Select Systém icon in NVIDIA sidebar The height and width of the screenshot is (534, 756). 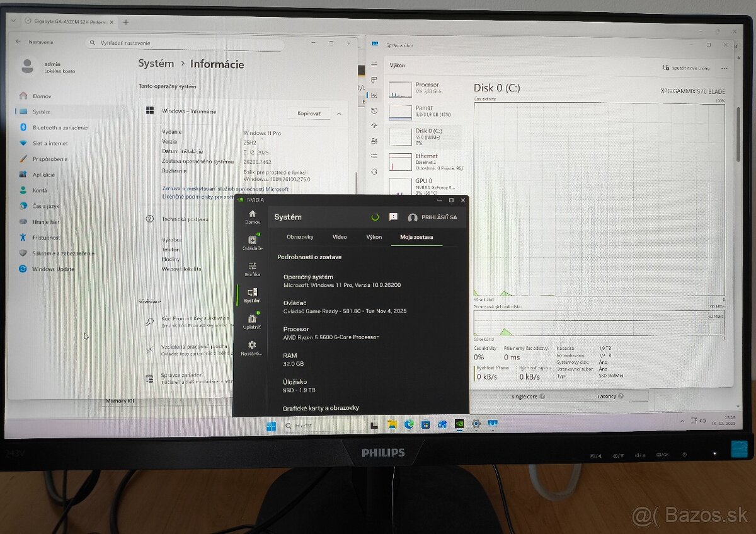252,293
